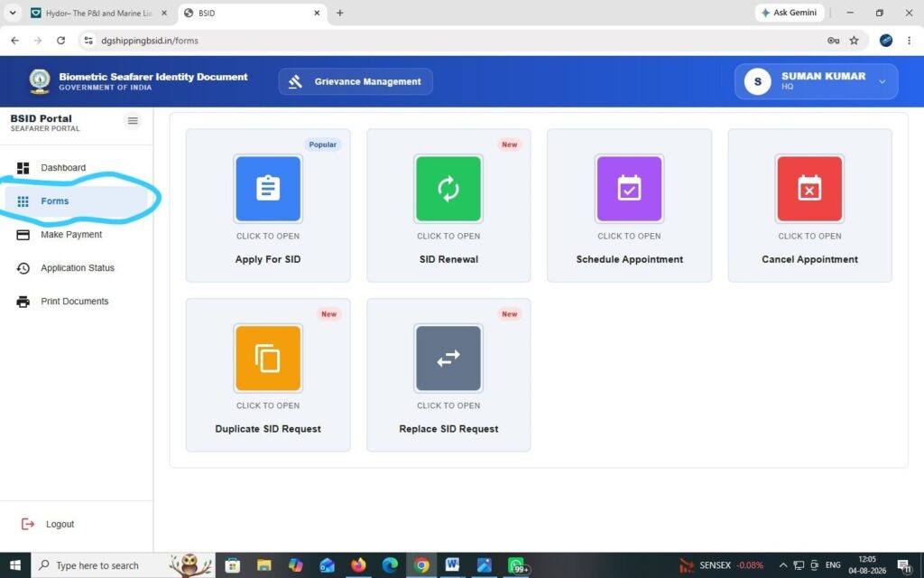This screenshot has width=924, height=578.
Task: Click the browser extension icon next to the star
Action: click(x=886, y=41)
